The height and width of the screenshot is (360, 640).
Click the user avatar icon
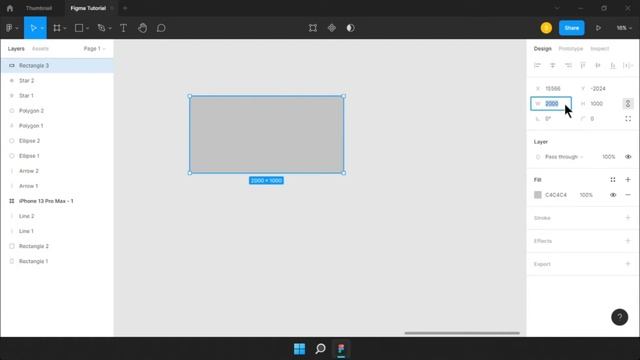546,28
